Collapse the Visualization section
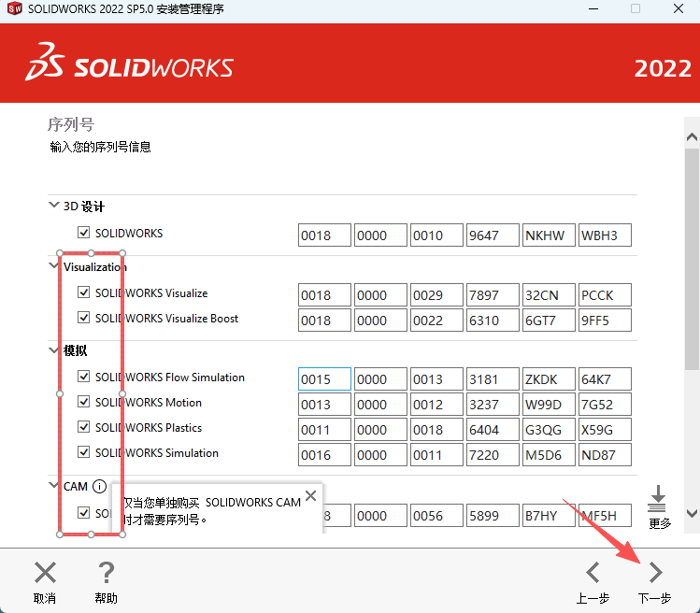Screen dimensions: 700x613 coord(54,265)
